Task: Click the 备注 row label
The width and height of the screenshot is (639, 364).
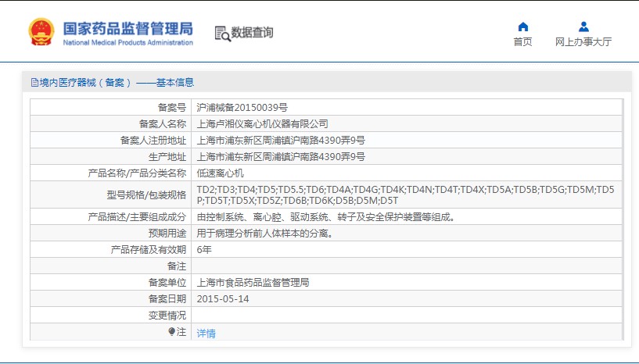Action: pyautogui.click(x=177, y=266)
